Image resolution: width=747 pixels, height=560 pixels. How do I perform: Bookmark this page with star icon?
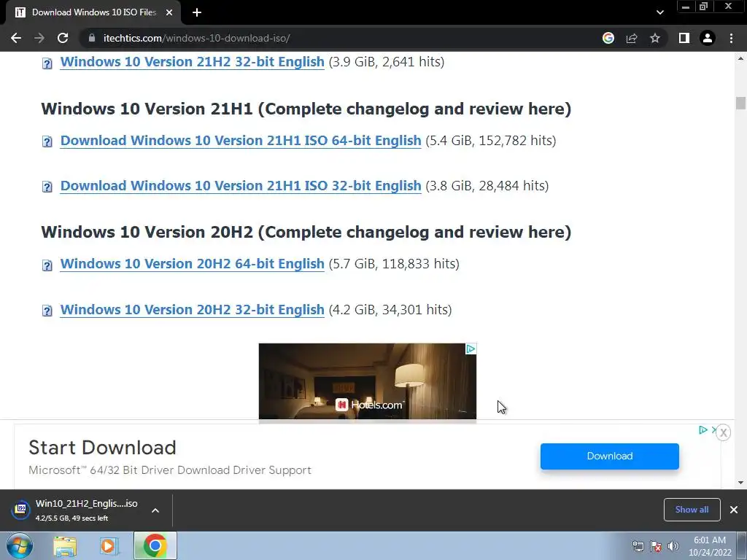tap(655, 38)
